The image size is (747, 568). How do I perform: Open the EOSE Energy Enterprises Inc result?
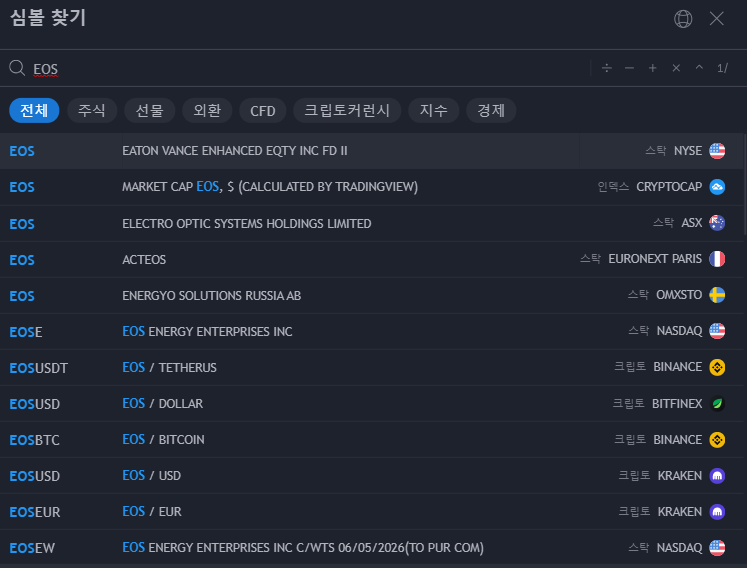[x=372, y=331]
